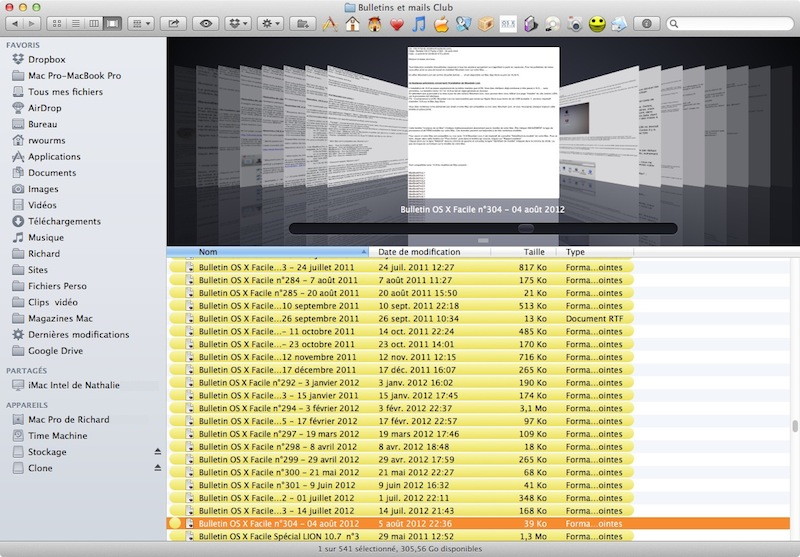Click the Get Info toolbar button

[x=646, y=23]
